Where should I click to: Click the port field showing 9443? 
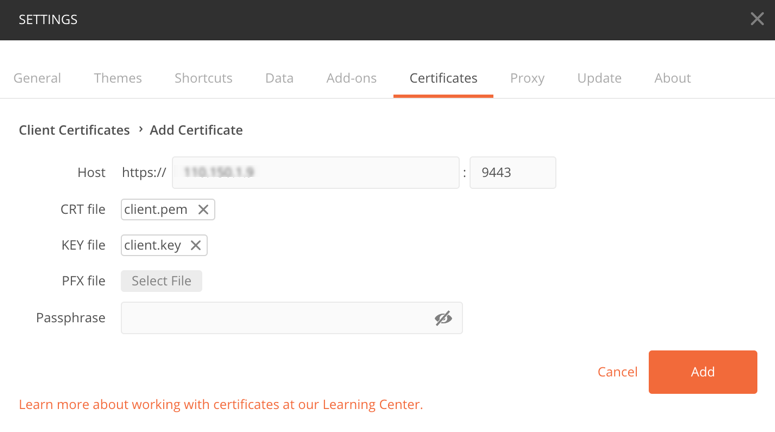point(512,172)
